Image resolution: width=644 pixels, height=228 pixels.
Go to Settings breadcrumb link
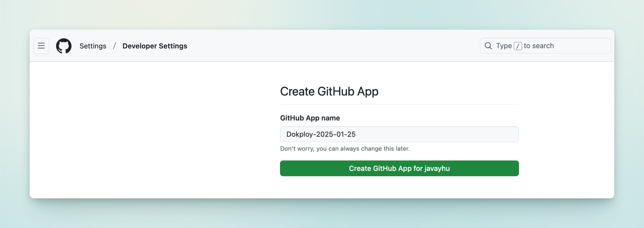93,46
